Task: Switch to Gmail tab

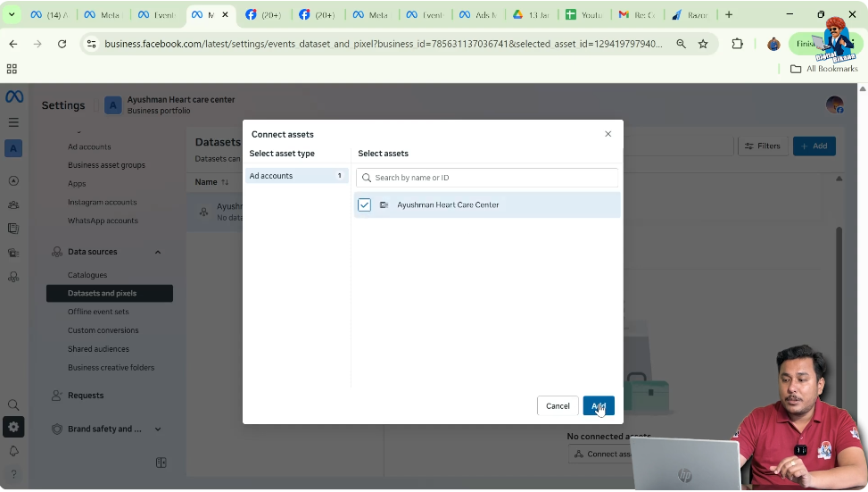Action: [x=637, y=15]
